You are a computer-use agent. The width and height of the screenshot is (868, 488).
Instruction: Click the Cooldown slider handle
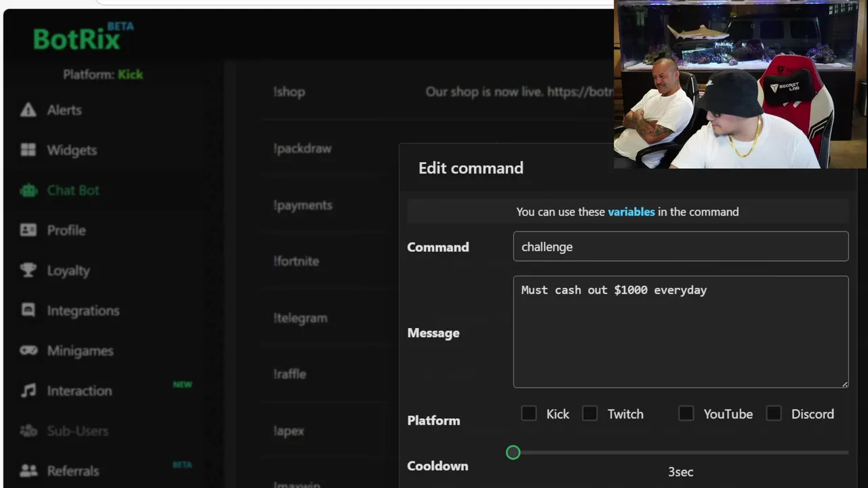pos(513,452)
